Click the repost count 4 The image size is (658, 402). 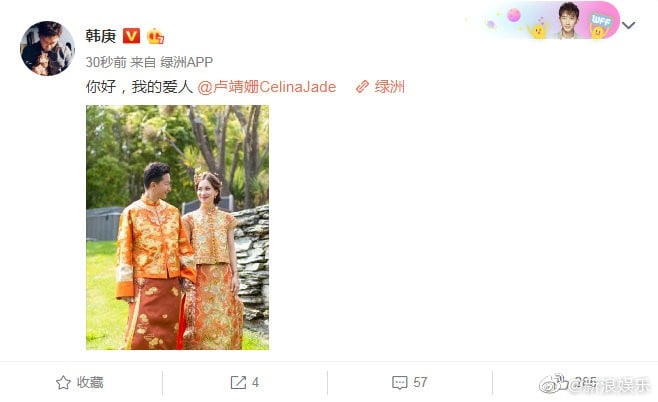click(x=255, y=382)
